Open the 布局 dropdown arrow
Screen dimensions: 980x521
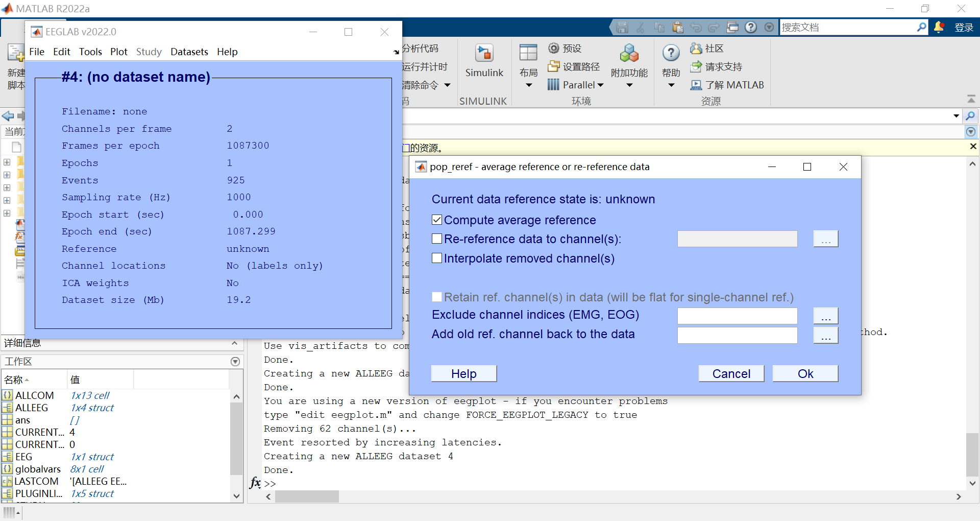pos(529,85)
